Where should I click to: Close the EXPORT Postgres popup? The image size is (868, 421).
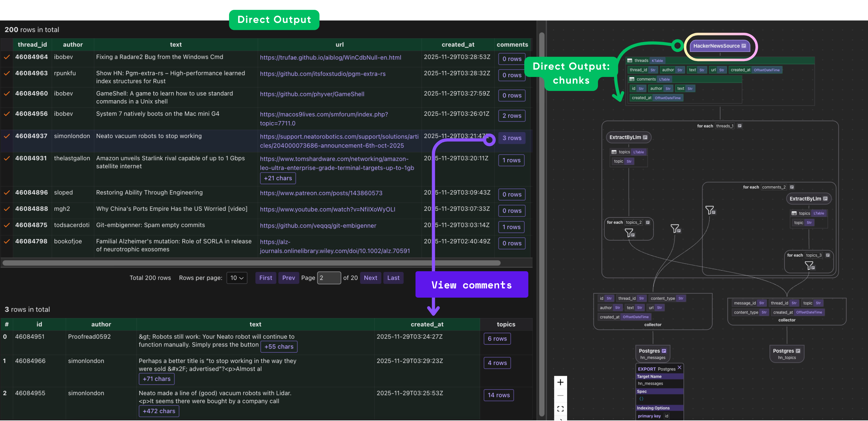coord(679,367)
